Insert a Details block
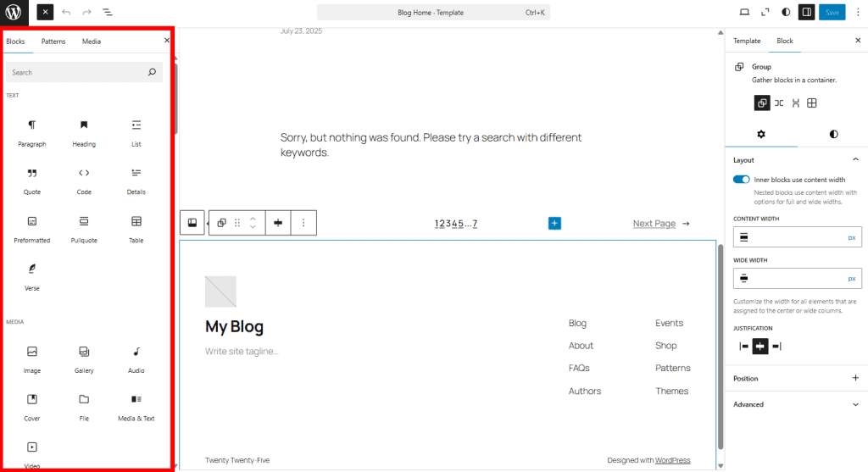The width and height of the screenshot is (868, 472). pyautogui.click(x=136, y=181)
